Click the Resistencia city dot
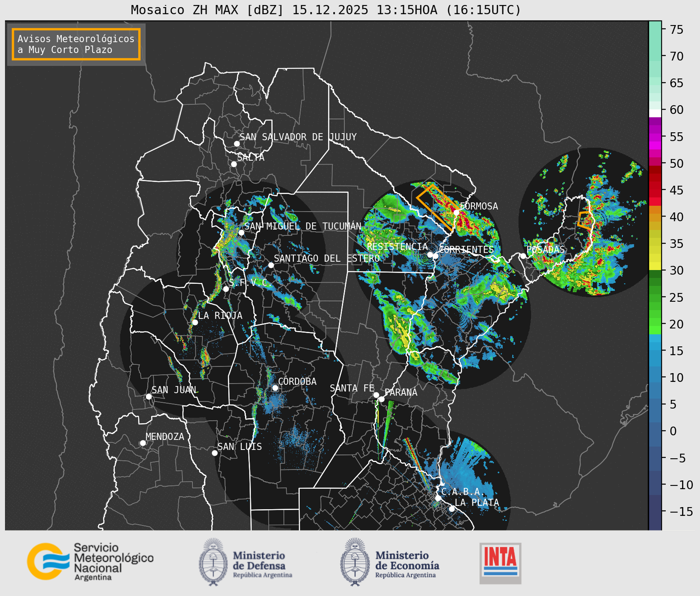This screenshot has width=700, height=596. point(430,255)
